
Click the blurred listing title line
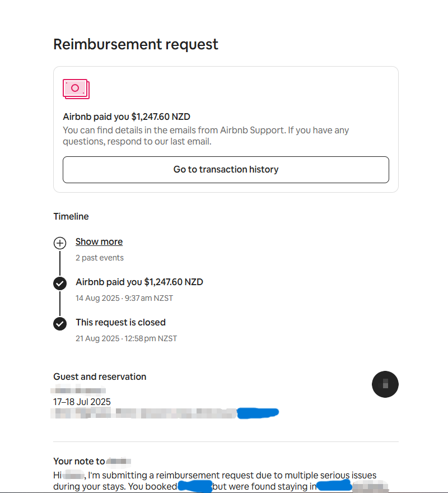click(x=165, y=413)
